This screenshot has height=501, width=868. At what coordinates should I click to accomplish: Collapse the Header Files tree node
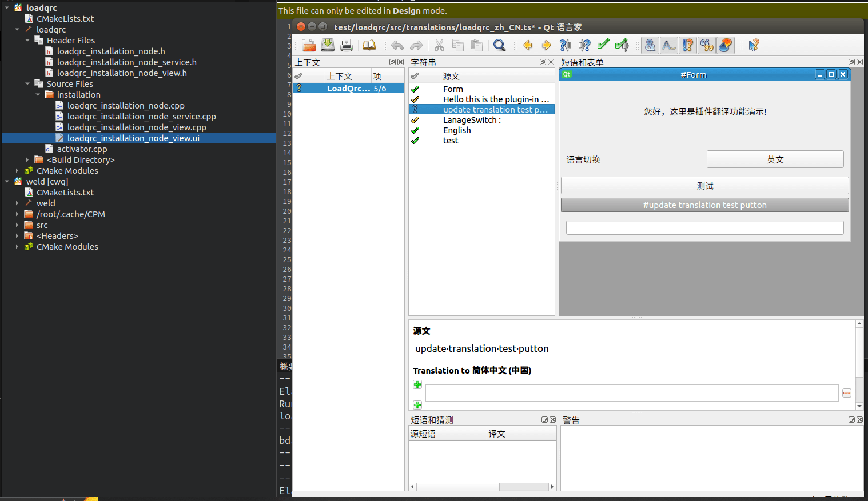(x=27, y=41)
